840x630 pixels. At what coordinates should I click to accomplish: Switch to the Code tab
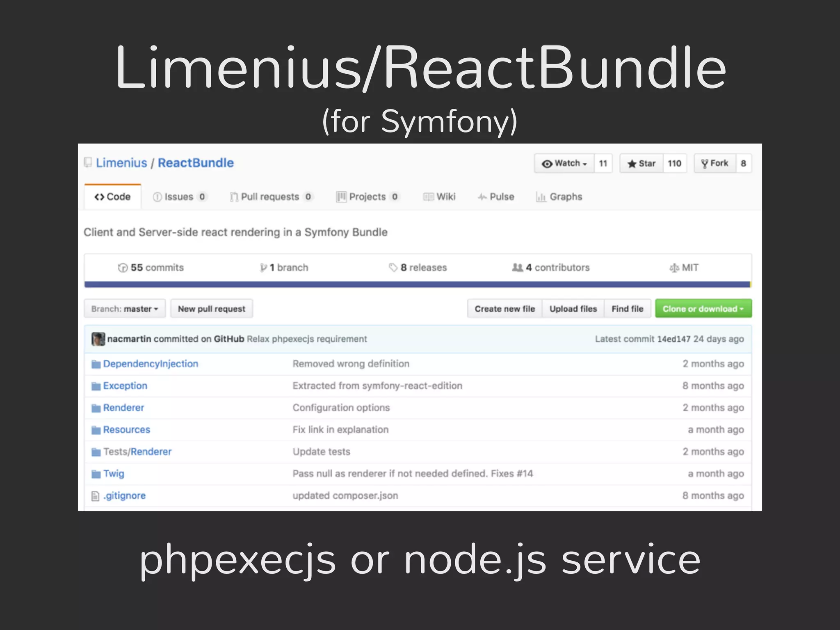click(112, 197)
